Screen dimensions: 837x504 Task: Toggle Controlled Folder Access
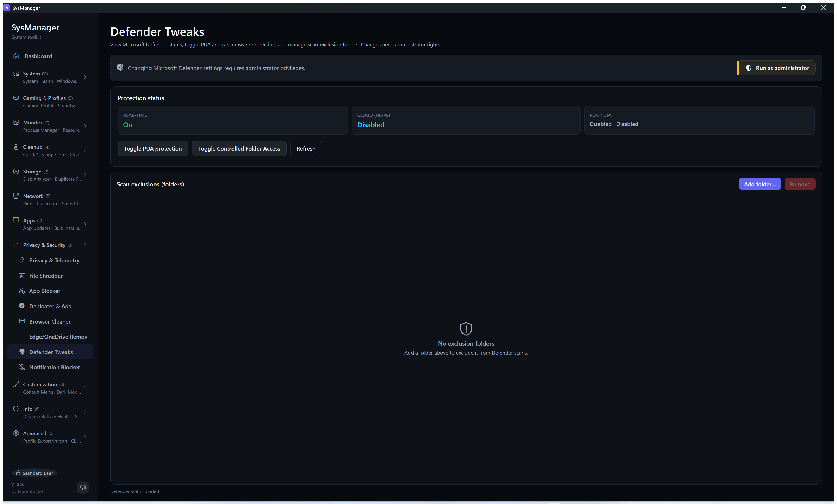point(239,148)
